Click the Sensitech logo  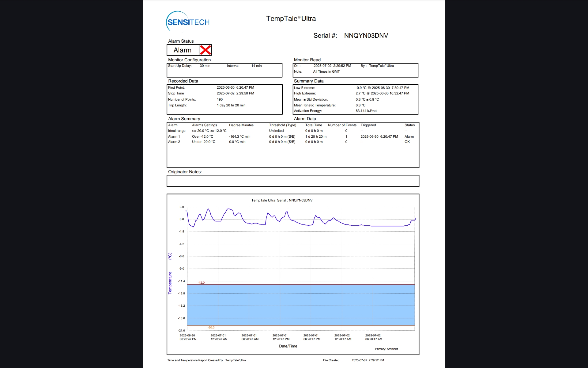click(188, 22)
